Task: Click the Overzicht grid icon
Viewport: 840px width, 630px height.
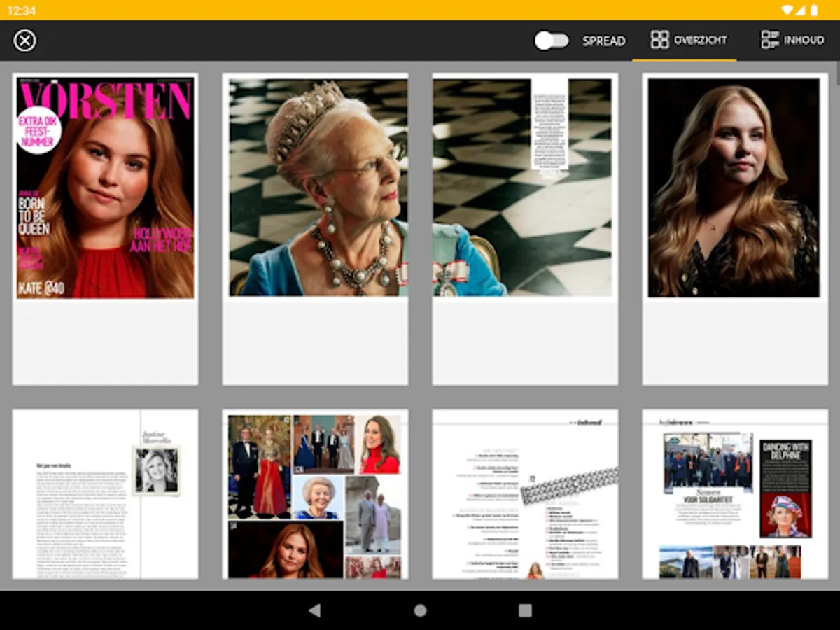Action: click(x=659, y=40)
